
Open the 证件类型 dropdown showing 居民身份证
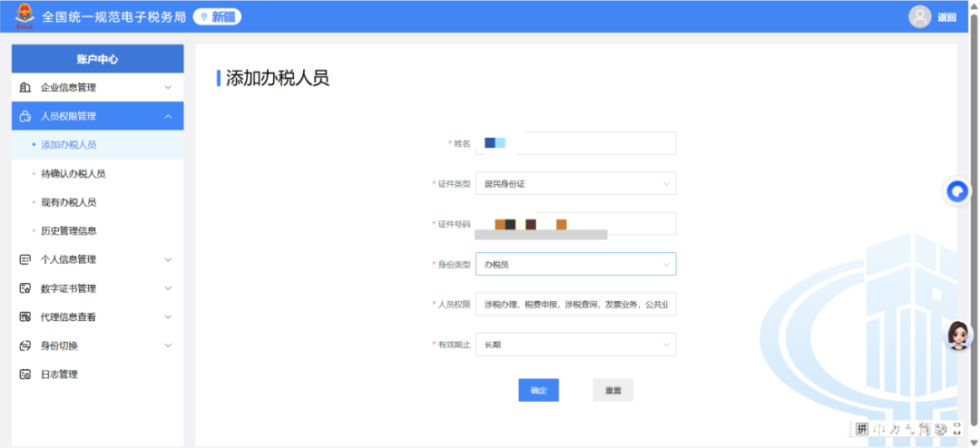pyautogui.click(x=575, y=184)
